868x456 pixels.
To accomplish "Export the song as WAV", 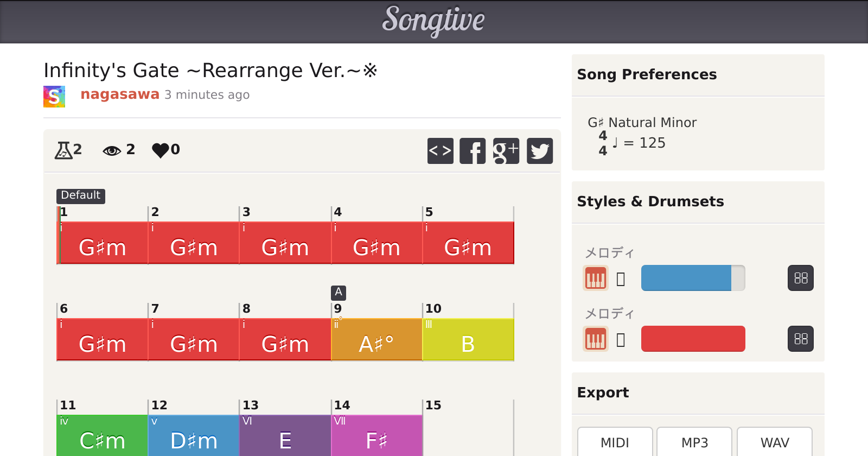I will click(x=774, y=442).
